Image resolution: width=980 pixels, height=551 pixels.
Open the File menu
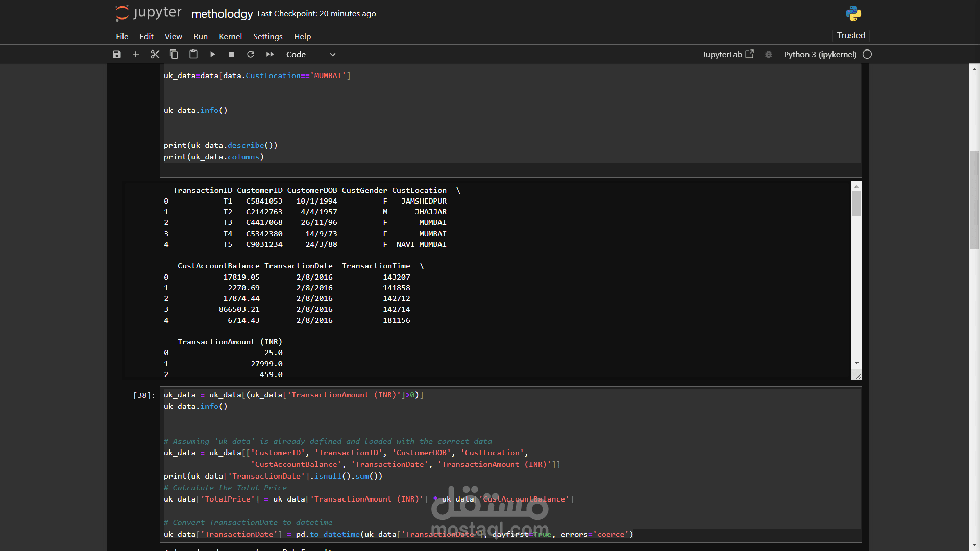tap(122, 36)
